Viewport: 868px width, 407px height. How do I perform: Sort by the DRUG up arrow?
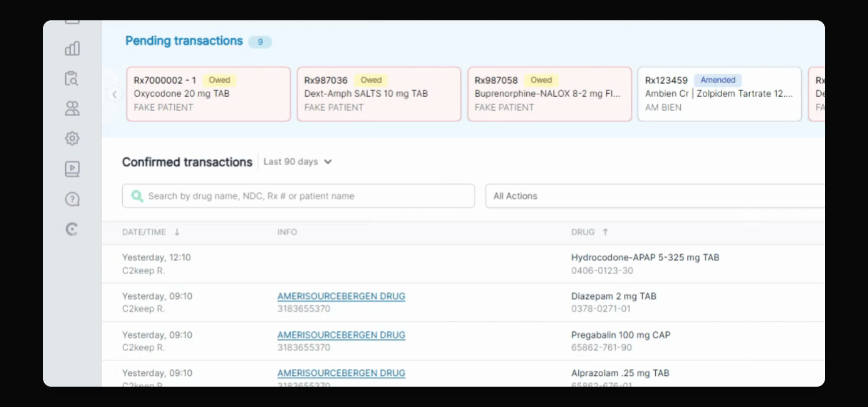tap(605, 232)
